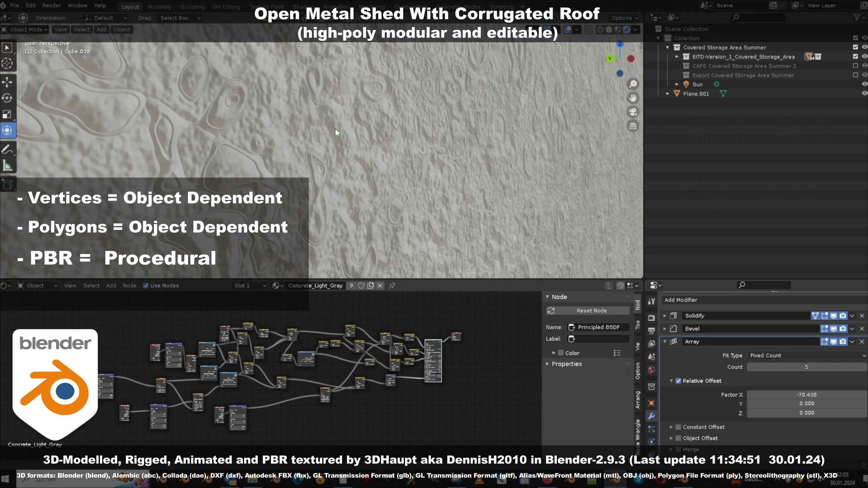The image size is (868, 488).
Task: Expand the Solidify modifier panel
Action: (x=665, y=316)
